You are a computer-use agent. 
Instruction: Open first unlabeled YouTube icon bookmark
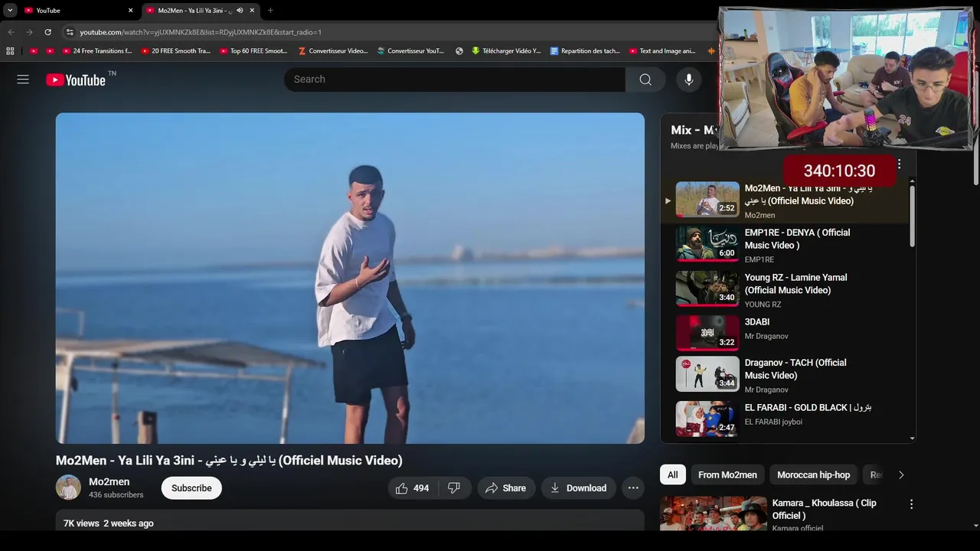tap(34, 51)
